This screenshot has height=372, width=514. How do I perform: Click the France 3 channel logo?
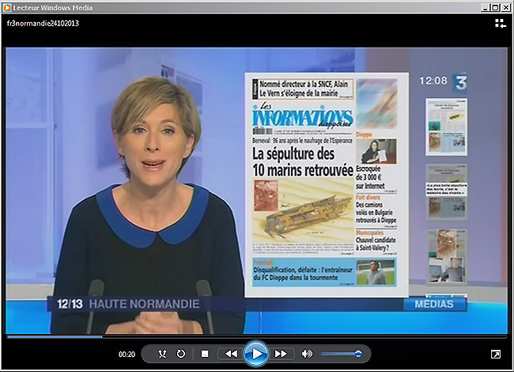(460, 83)
